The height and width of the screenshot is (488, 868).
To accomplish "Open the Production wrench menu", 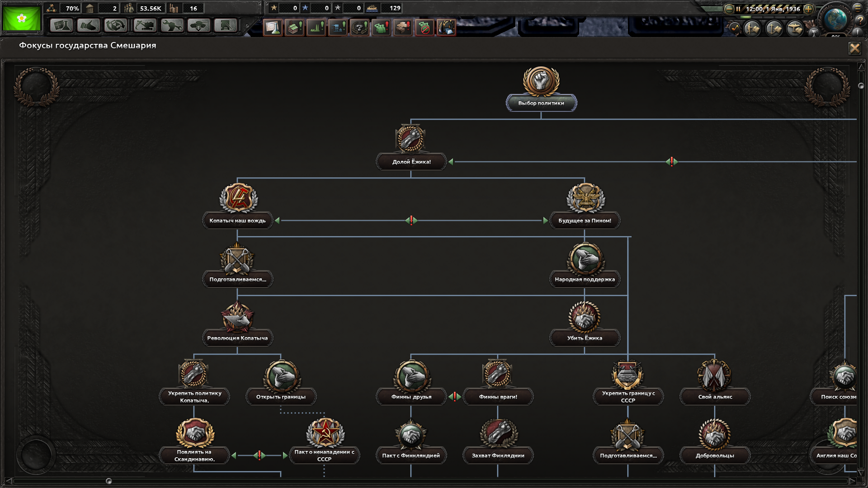I will tap(172, 25).
